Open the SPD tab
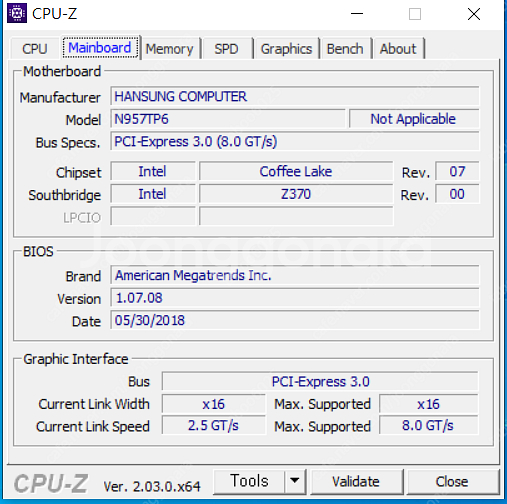The width and height of the screenshot is (507, 504). point(226,49)
